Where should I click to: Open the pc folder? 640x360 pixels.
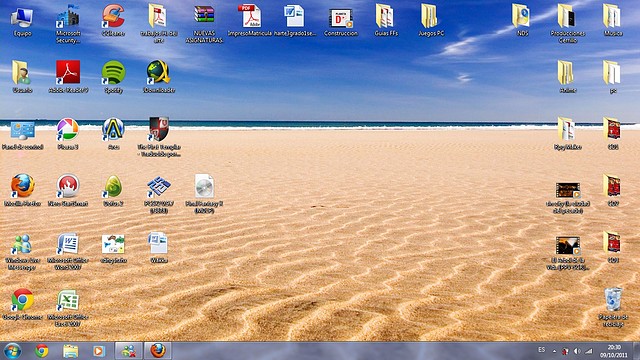[613, 73]
